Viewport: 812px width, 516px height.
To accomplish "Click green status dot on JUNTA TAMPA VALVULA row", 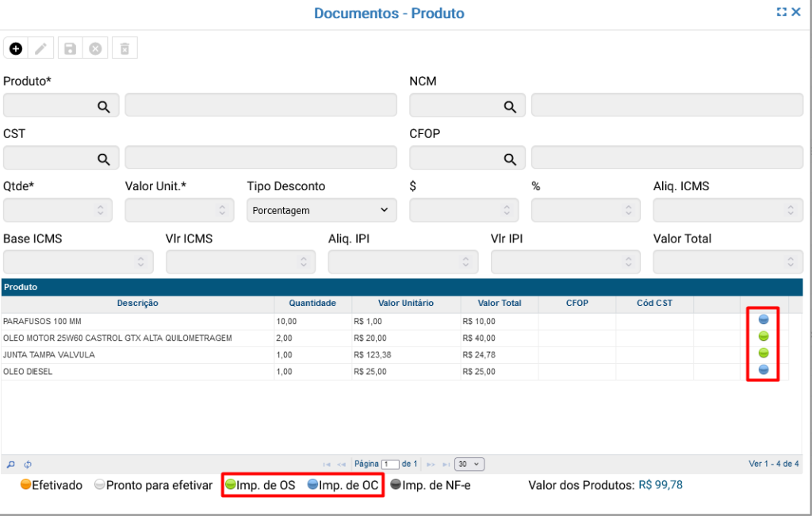I will (764, 353).
